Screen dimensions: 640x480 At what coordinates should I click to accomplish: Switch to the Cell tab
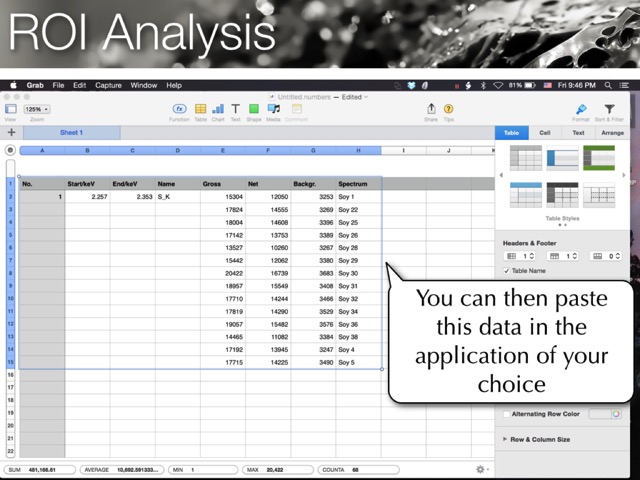click(544, 132)
